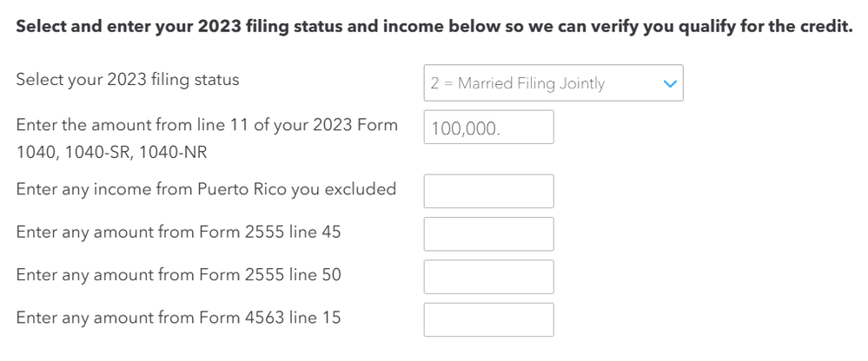
Task: Click the blue chevron in filing status box
Action: tap(668, 84)
